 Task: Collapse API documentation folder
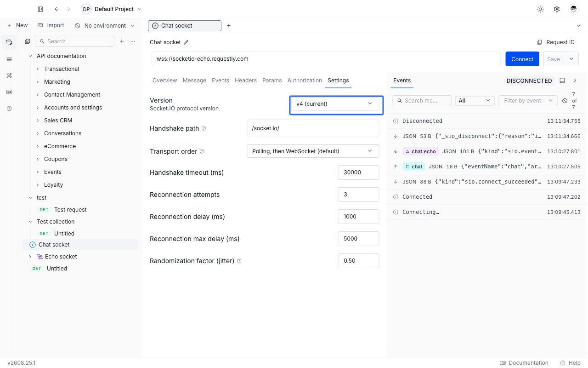click(30, 56)
